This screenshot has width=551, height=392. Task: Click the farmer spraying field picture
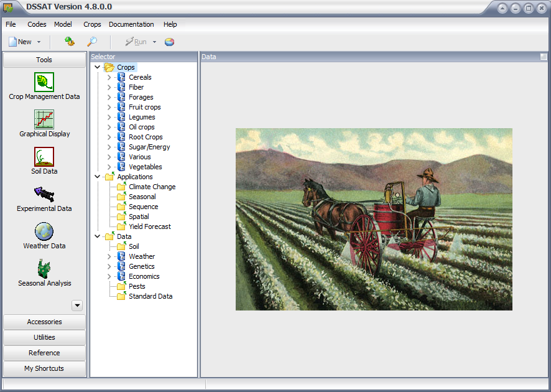(374, 219)
